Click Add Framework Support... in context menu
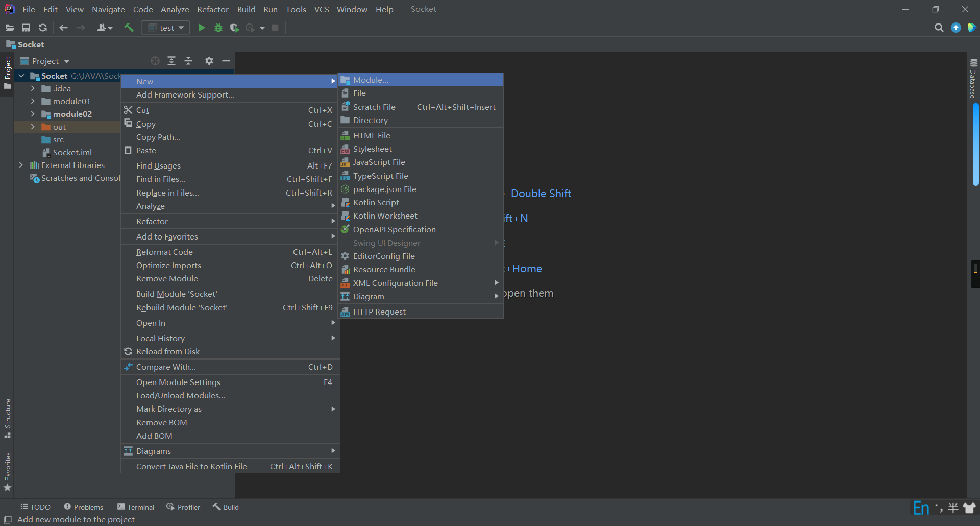 (230, 94)
